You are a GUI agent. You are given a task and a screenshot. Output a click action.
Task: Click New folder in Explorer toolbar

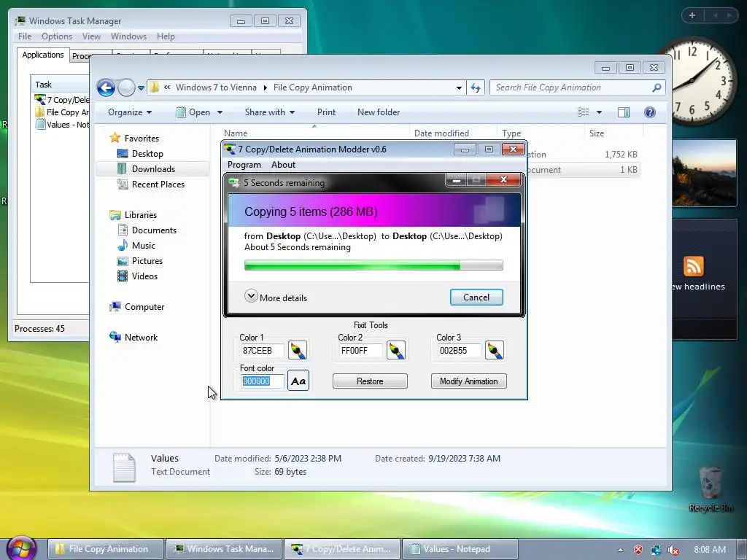tap(379, 112)
